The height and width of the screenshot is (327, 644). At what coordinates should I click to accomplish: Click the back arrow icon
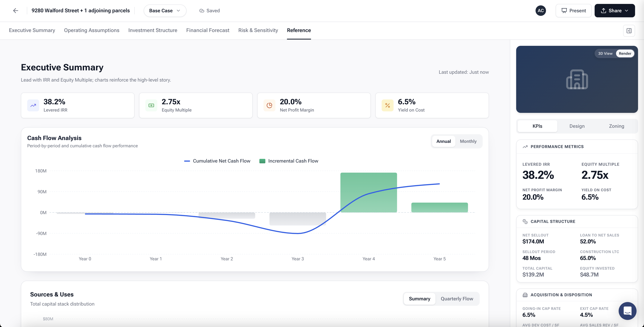pos(15,10)
